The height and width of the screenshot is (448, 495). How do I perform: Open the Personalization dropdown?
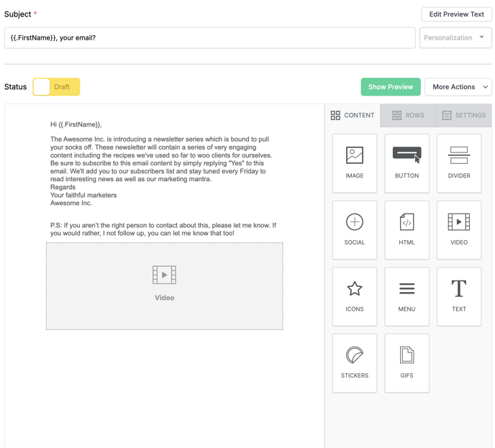(x=455, y=38)
